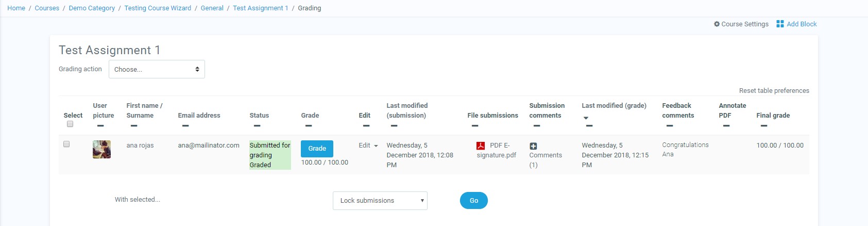868x226 pixels.
Task: Click sort arrow under Last modified (grade)
Action: point(586,118)
